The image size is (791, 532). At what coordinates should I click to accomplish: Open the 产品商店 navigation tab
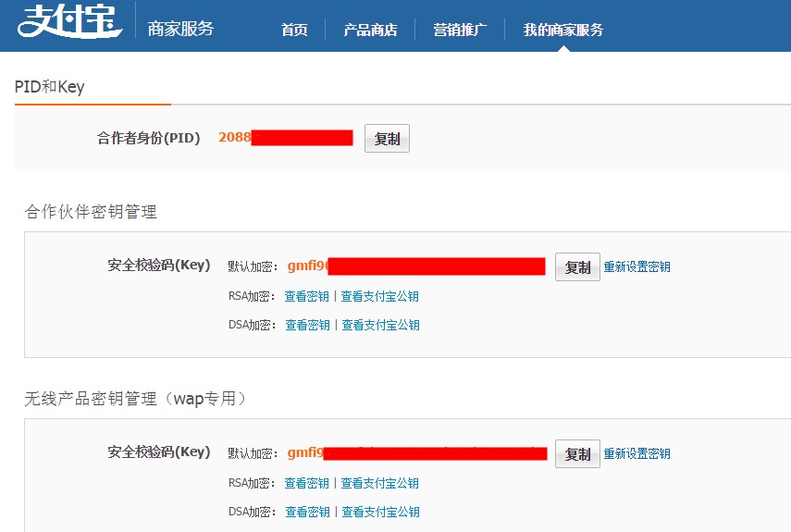(370, 30)
